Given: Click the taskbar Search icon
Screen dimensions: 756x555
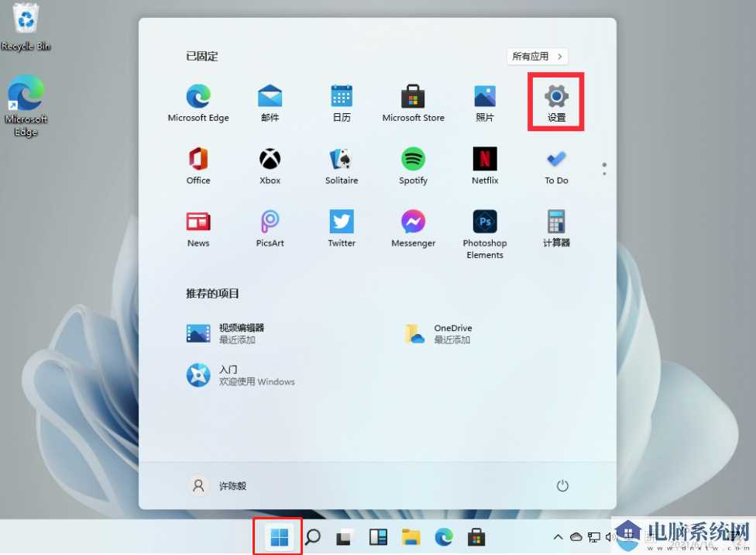Looking at the screenshot, I should (x=311, y=536).
